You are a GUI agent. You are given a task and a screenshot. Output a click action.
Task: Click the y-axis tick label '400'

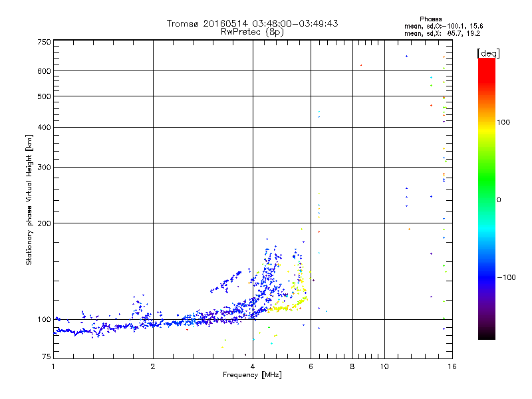pos(44,127)
